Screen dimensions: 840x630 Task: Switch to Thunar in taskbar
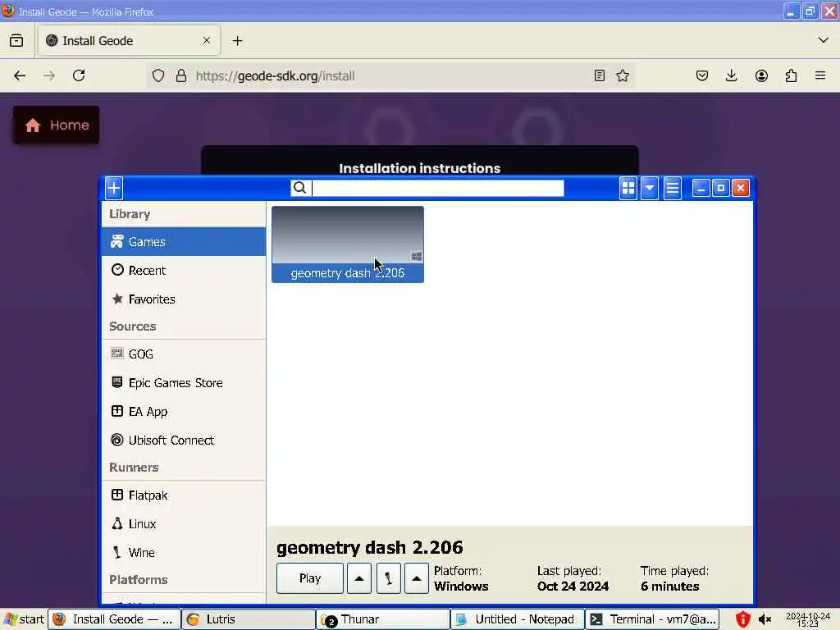pyautogui.click(x=382, y=619)
